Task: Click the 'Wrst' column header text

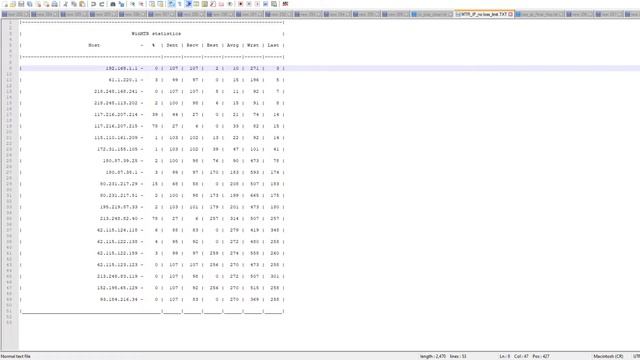Action: (253, 45)
